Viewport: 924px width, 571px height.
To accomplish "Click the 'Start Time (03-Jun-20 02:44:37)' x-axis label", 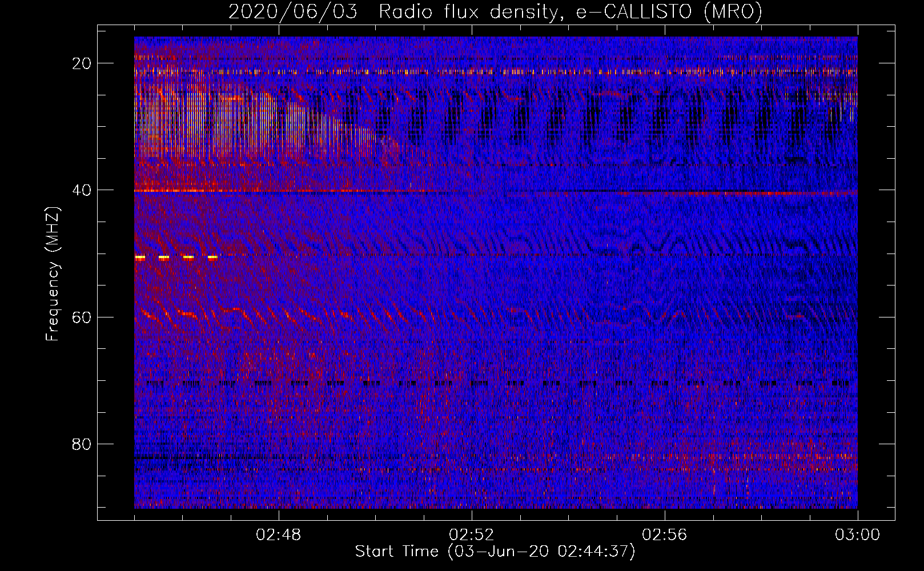I will pyautogui.click(x=495, y=552).
